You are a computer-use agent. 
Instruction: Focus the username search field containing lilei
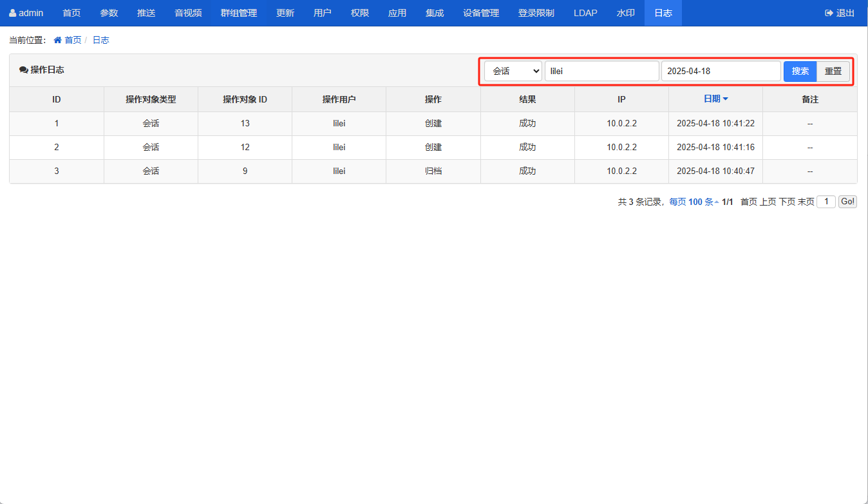(x=601, y=71)
